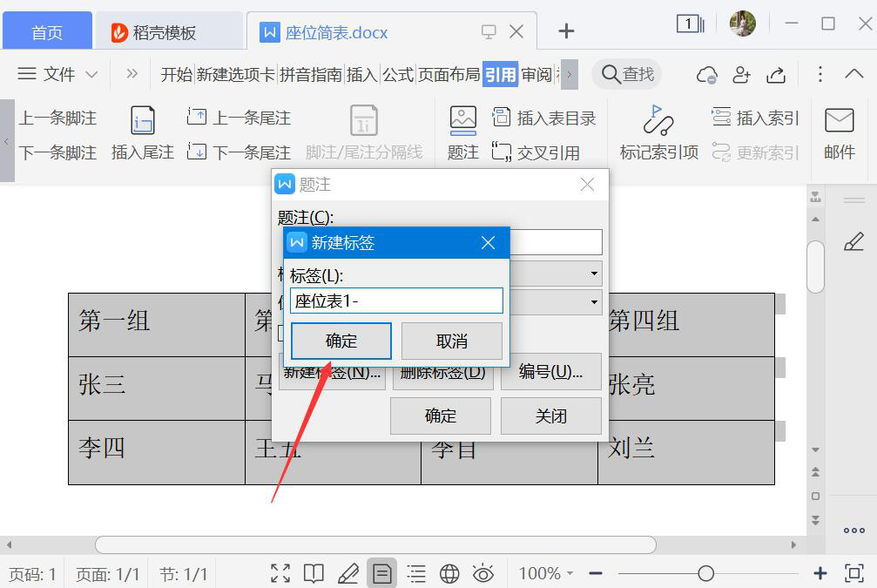Screen dimensions: 877x588
Task: Click the zoom in plus button
Action: pos(820,573)
